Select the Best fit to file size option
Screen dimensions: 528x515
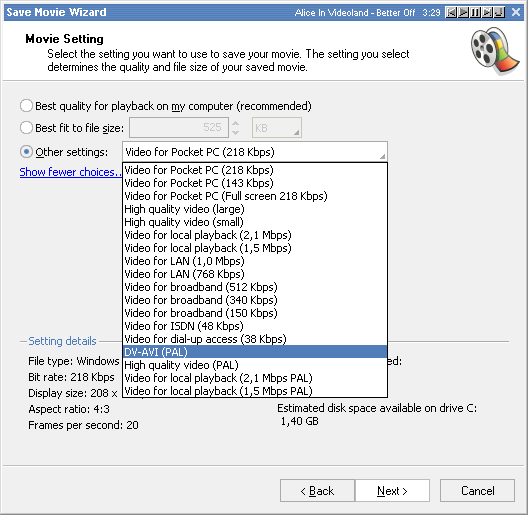pos(26,128)
